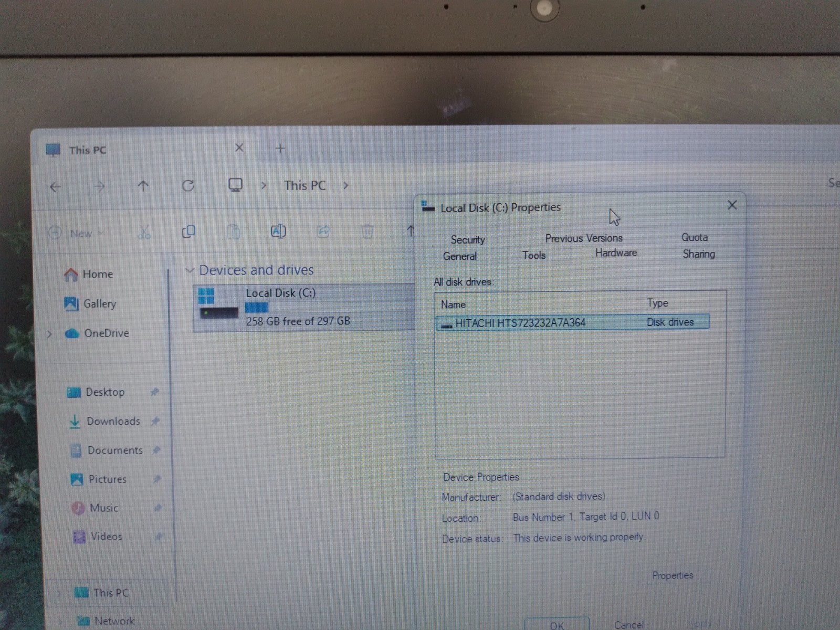This screenshot has width=840, height=630.
Task: Open the Music folder in sidebar
Action: coord(95,508)
